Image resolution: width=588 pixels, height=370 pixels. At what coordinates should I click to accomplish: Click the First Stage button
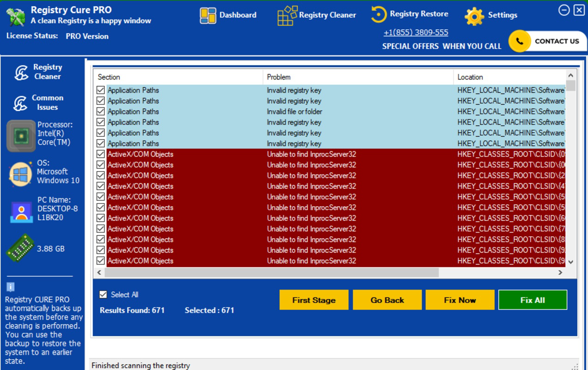(x=314, y=300)
